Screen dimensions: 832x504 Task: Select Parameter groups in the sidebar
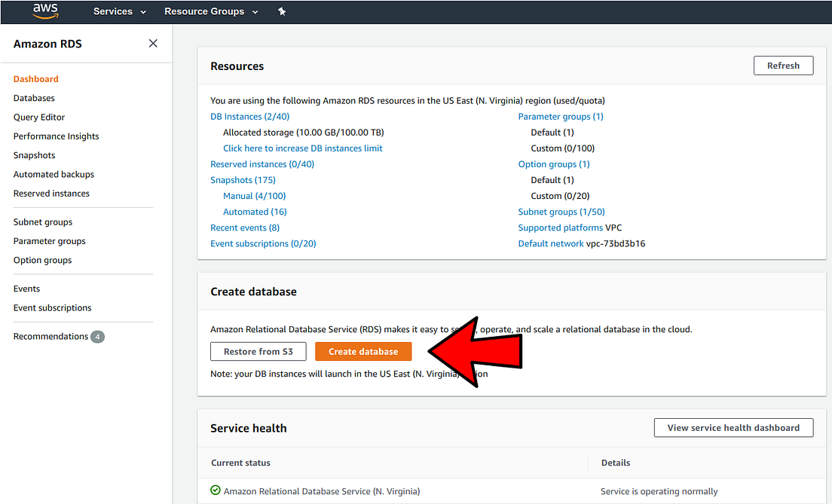coord(49,240)
